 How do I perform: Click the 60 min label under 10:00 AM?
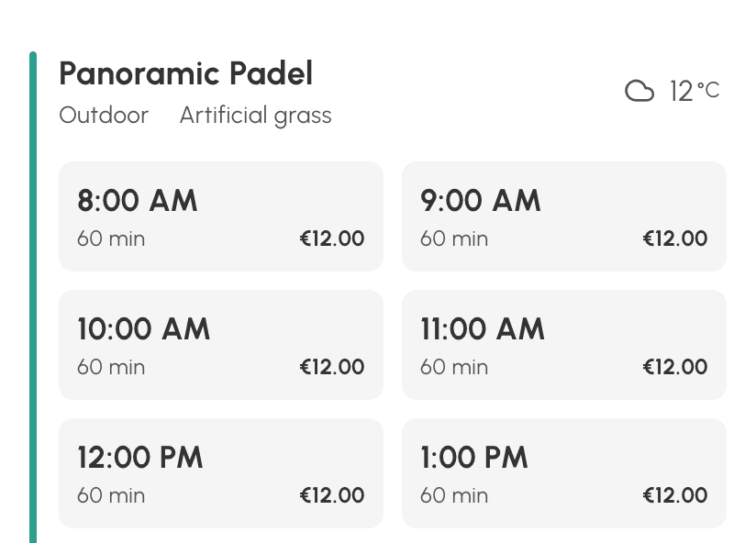111,367
